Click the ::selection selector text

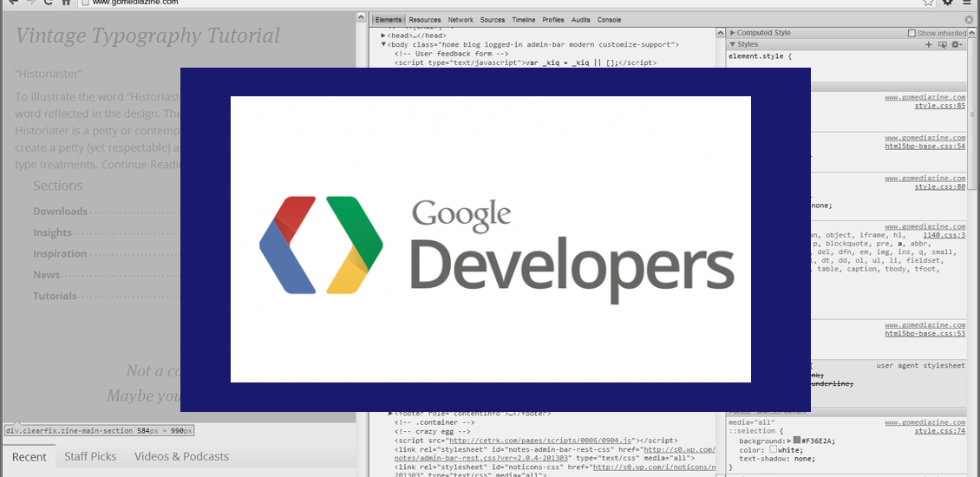coord(752,431)
